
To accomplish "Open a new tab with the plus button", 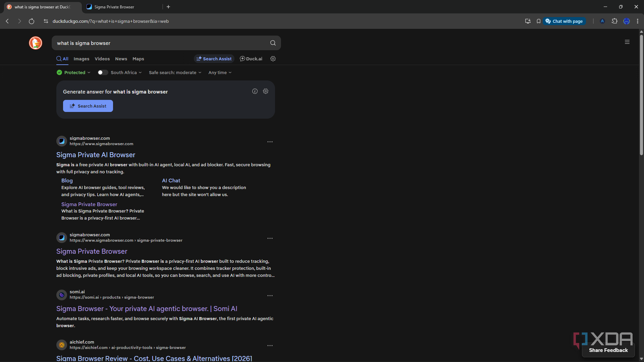I will 168,7.
